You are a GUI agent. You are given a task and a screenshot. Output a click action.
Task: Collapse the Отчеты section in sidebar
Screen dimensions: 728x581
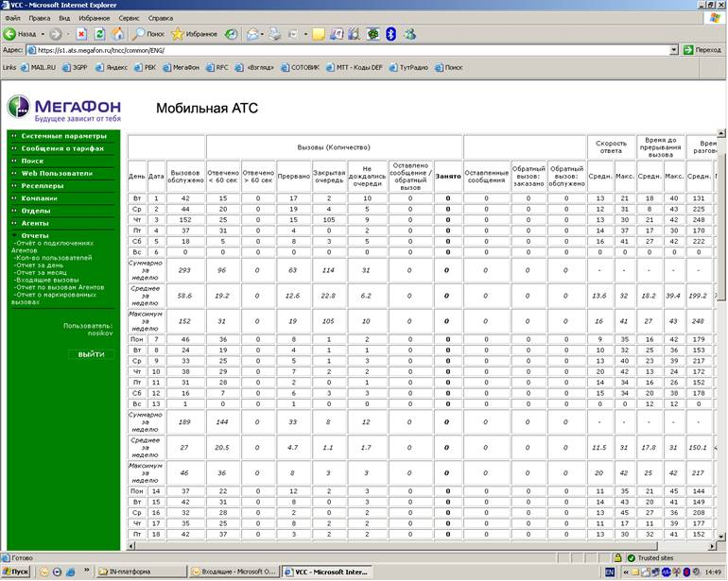[x=35, y=235]
